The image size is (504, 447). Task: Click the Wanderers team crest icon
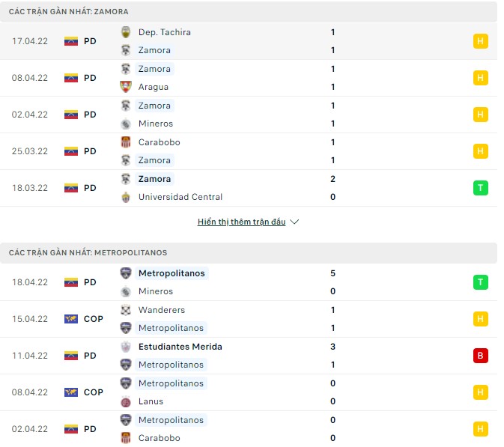[x=126, y=310]
